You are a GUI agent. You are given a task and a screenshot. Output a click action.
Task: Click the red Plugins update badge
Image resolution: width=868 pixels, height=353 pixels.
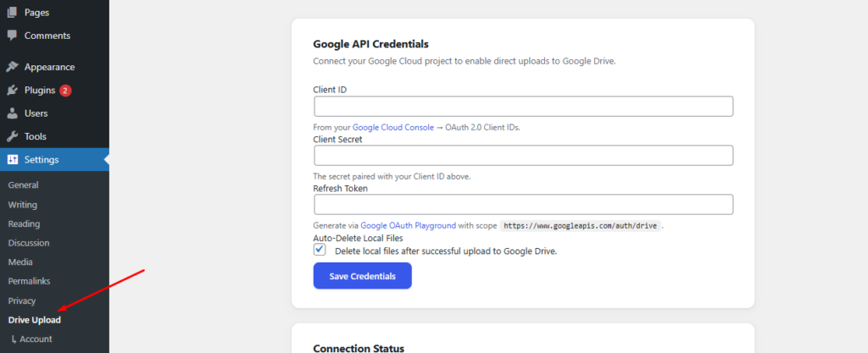65,91
